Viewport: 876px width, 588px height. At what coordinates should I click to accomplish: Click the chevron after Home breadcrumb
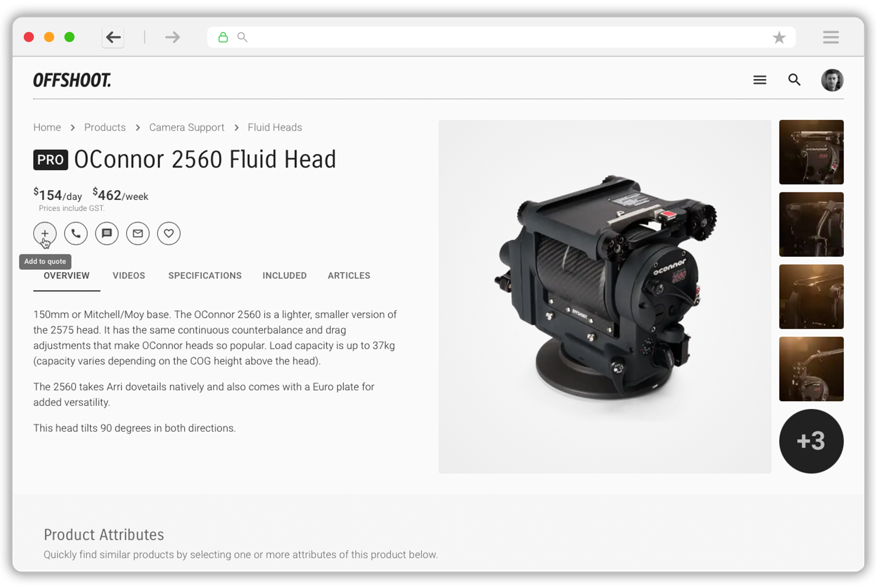point(73,128)
